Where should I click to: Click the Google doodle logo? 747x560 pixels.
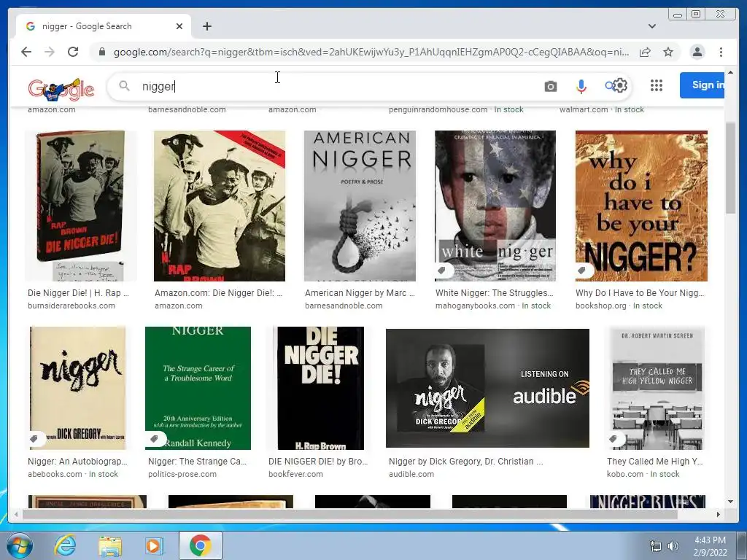61,89
